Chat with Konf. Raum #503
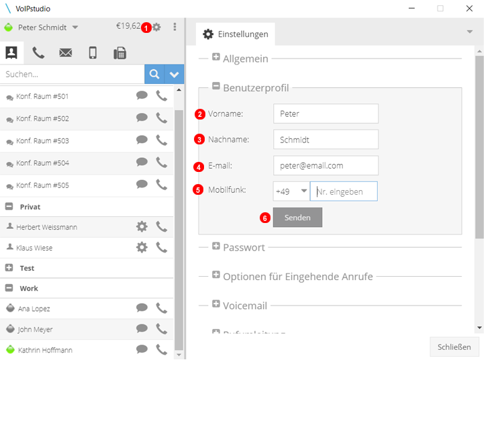 pos(142,140)
